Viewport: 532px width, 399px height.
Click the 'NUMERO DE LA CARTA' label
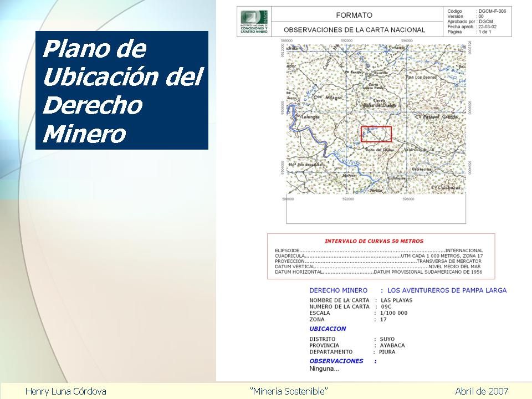tap(339, 306)
